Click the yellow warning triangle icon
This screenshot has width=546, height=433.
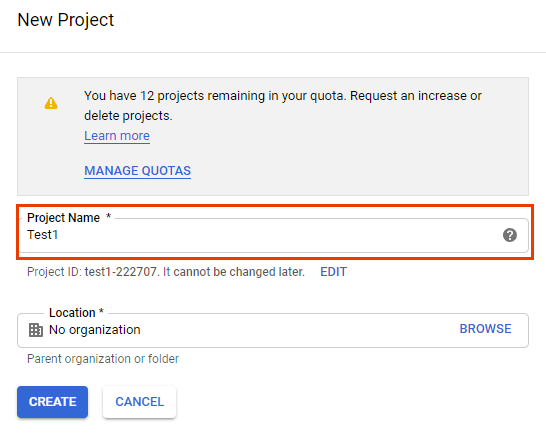51,103
